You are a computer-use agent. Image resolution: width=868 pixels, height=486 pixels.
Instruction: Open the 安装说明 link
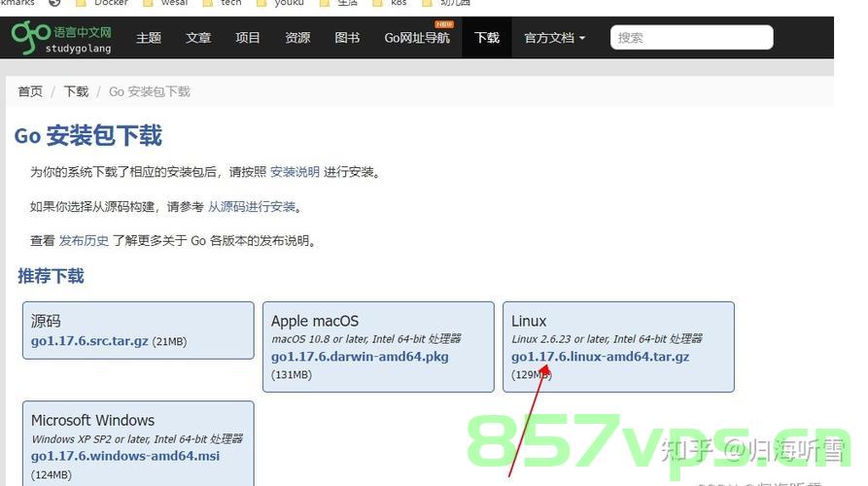point(295,172)
